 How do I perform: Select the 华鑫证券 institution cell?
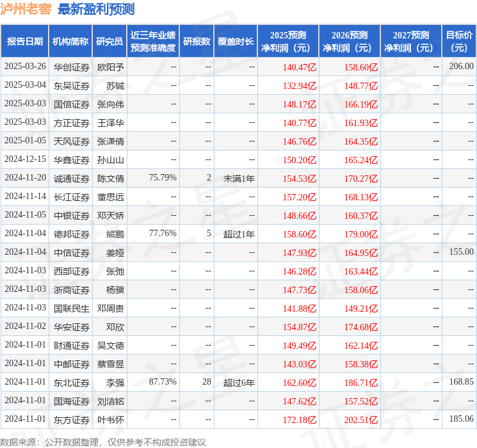click(72, 160)
